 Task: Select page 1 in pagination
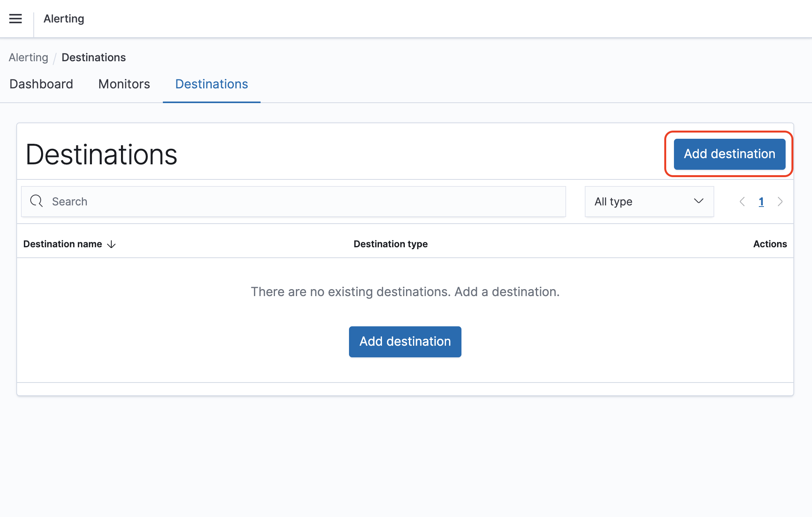click(761, 202)
